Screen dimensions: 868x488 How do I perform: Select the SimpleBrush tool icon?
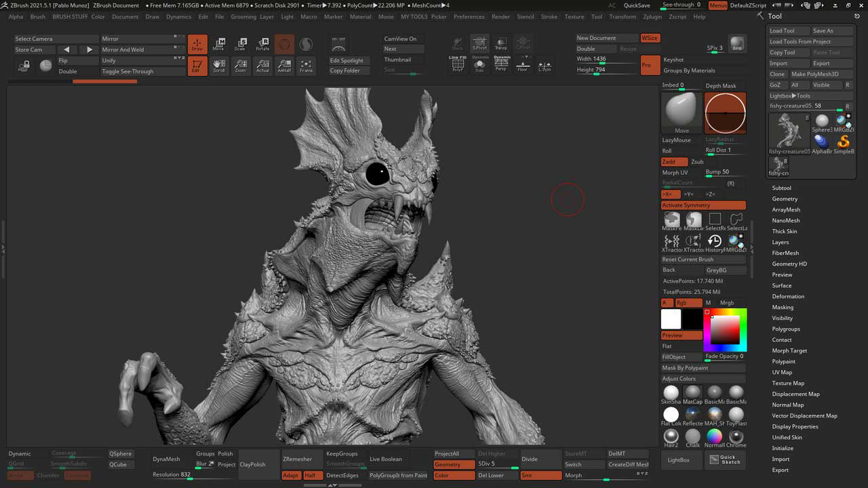point(844,144)
